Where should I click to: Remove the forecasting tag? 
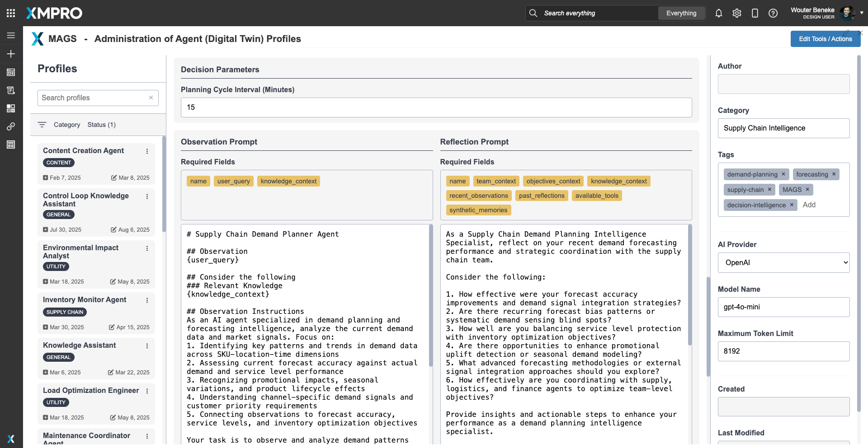[x=834, y=174]
